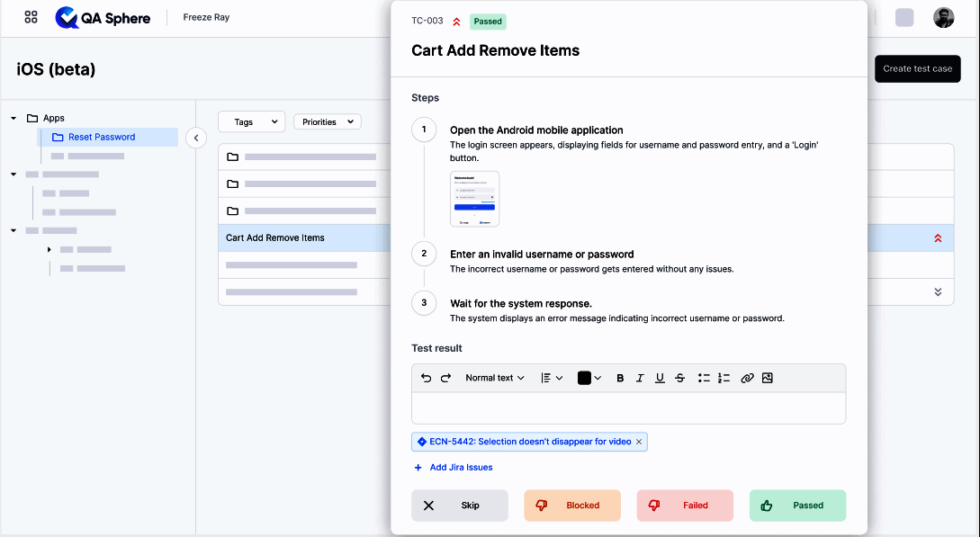The height and width of the screenshot is (537, 980).
Task: Pick the black text color swatch
Action: tap(584, 379)
